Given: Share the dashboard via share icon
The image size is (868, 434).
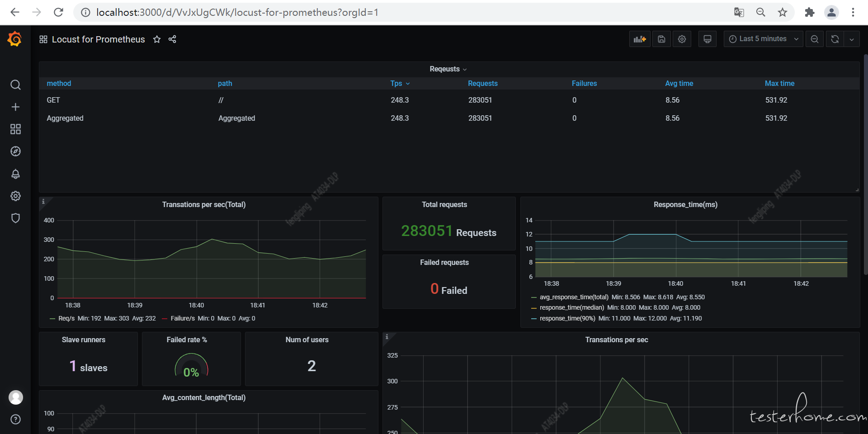Looking at the screenshot, I should pos(172,39).
